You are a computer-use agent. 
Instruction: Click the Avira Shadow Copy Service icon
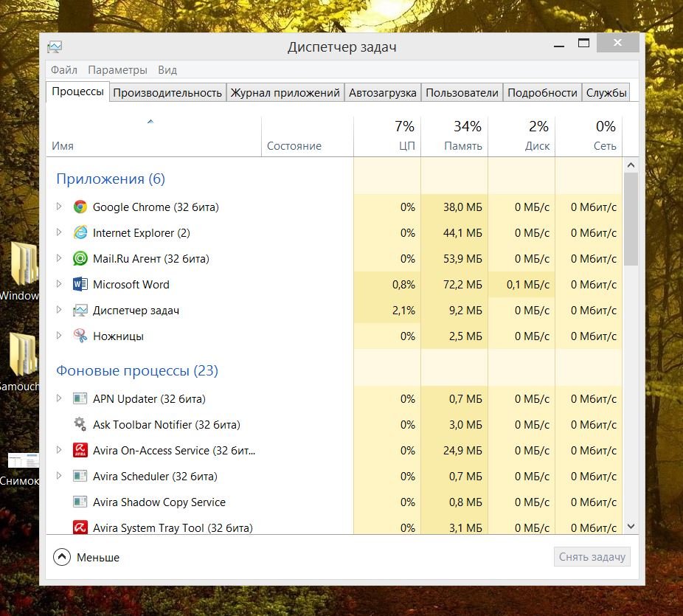point(80,502)
